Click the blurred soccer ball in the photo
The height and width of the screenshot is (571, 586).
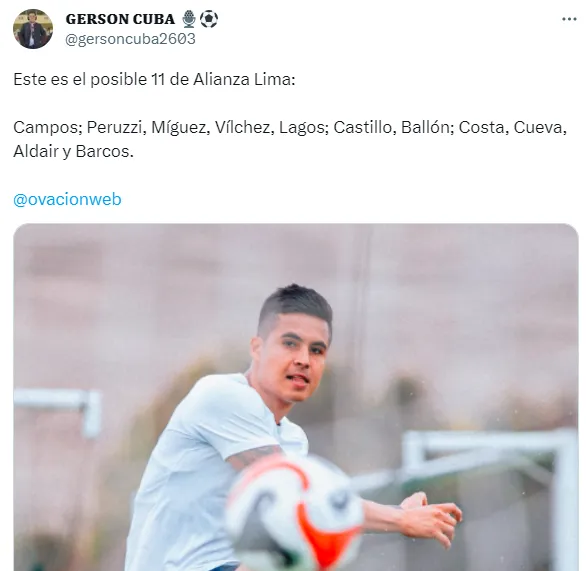[x=295, y=516]
